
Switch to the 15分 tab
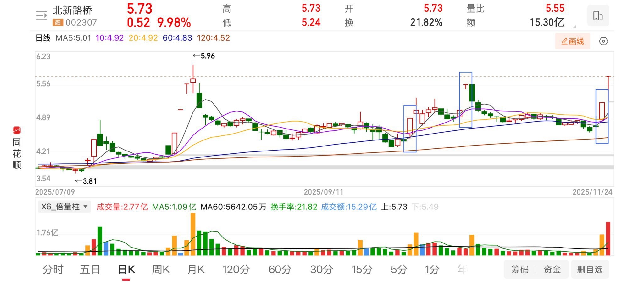click(362, 269)
